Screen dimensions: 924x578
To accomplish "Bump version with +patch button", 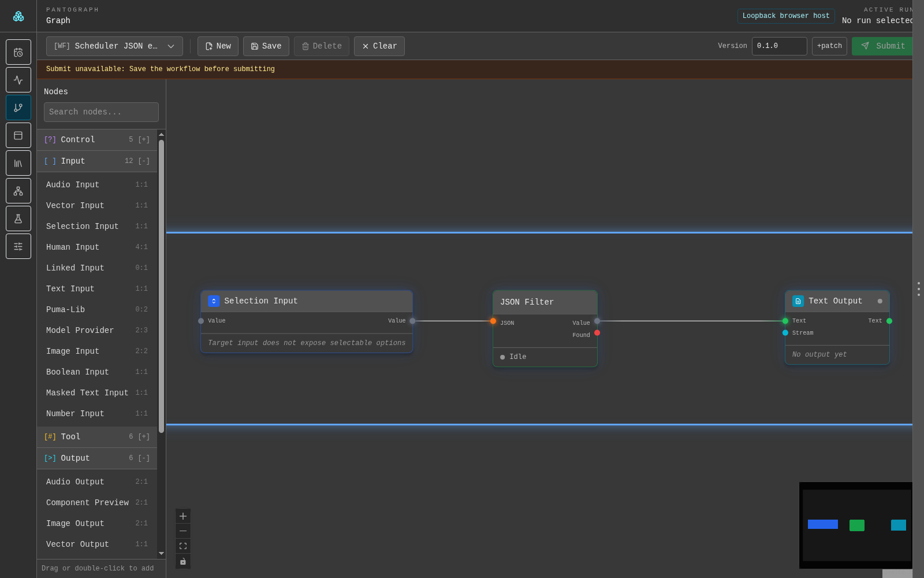I will [x=829, y=46].
